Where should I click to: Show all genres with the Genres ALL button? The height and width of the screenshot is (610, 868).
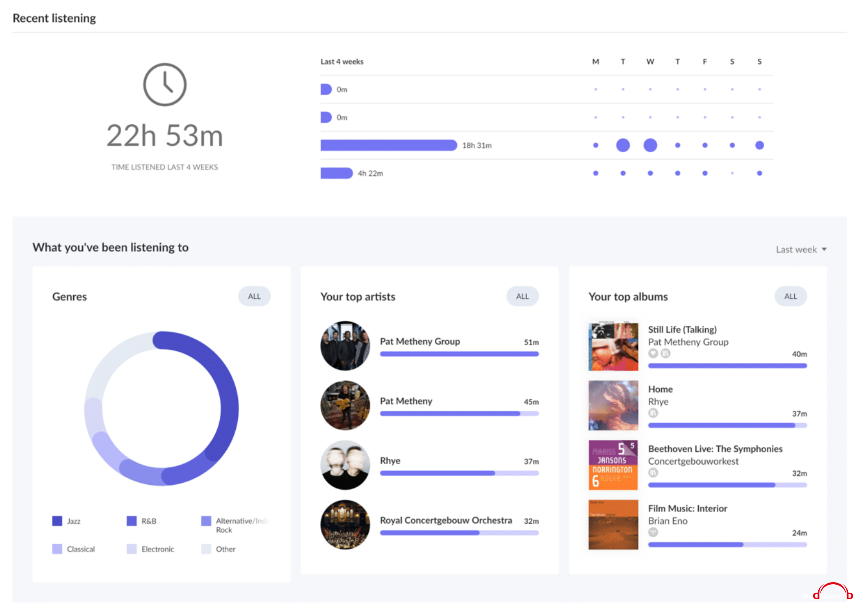[x=254, y=296]
